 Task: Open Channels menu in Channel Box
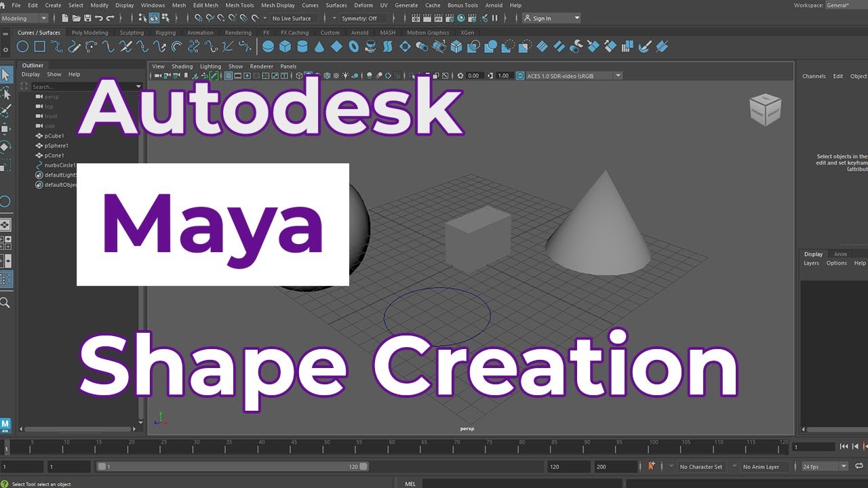pos(814,76)
